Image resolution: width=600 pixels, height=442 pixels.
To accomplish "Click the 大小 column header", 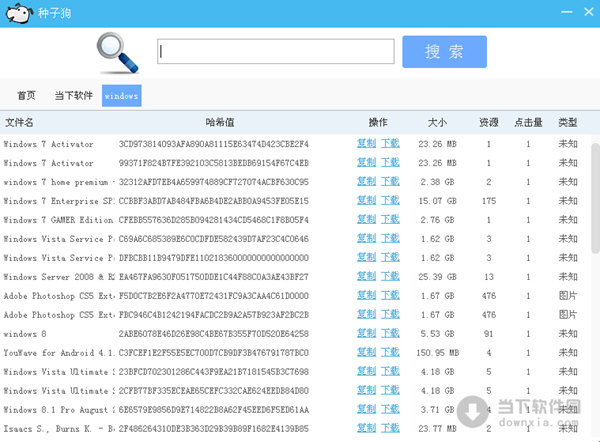I will click(437, 122).
